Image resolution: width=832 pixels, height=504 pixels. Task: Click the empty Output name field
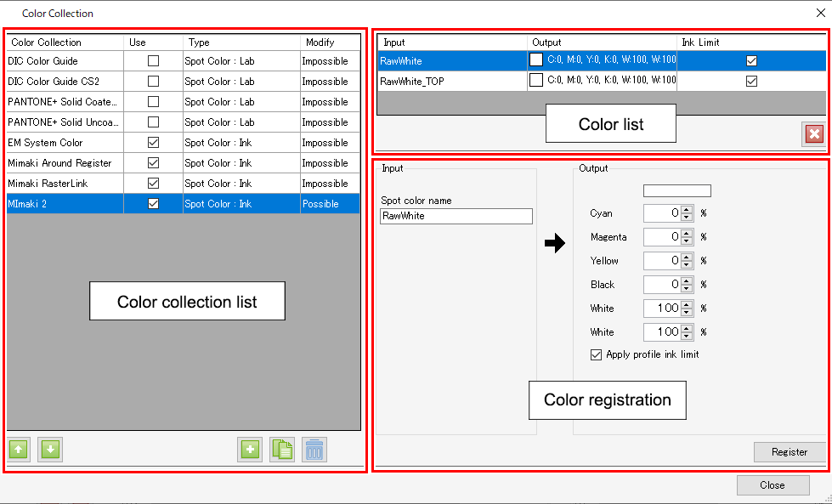coord(676,190)
